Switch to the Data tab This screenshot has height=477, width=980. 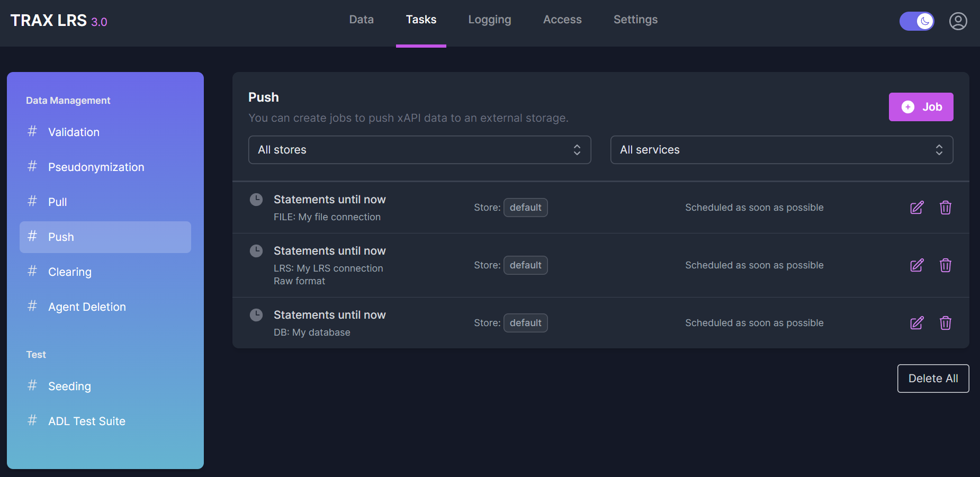pyautogui.click(x=361, y=20)
